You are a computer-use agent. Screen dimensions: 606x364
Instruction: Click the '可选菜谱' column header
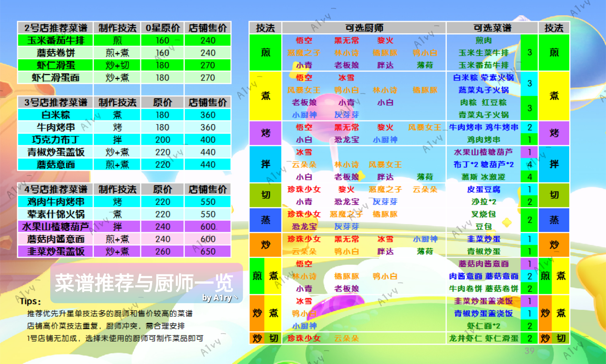pyautogui.click(x=492, y=28)
